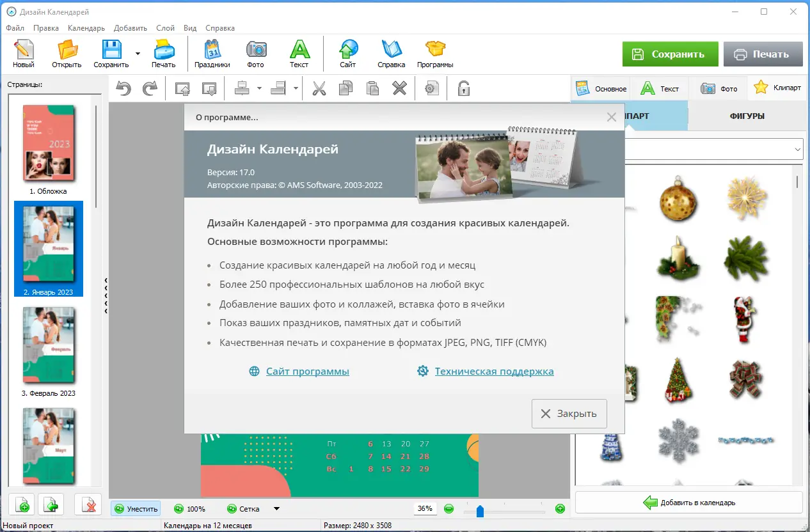
Task: Cut the selection with the scissors icon
Action: pos(319,88)
